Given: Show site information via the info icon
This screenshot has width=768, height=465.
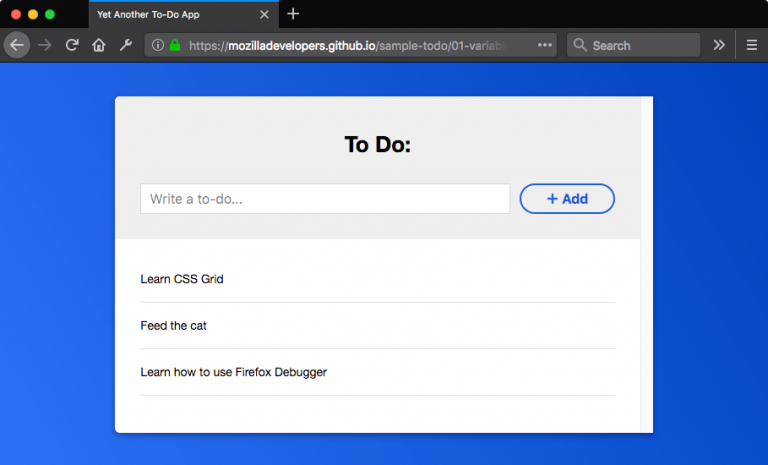Looking at the screenshot, I should pyautogui.click(x=158, y=45).
